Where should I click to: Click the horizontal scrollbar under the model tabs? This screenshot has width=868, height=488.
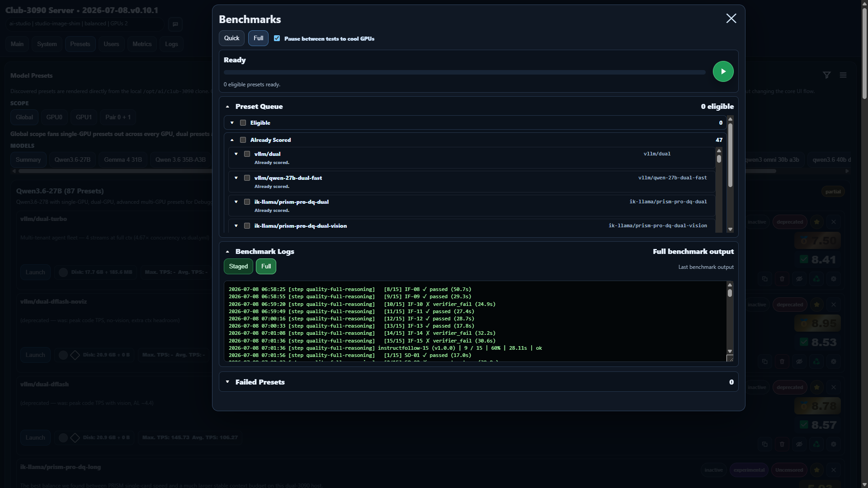coord(397,171)
